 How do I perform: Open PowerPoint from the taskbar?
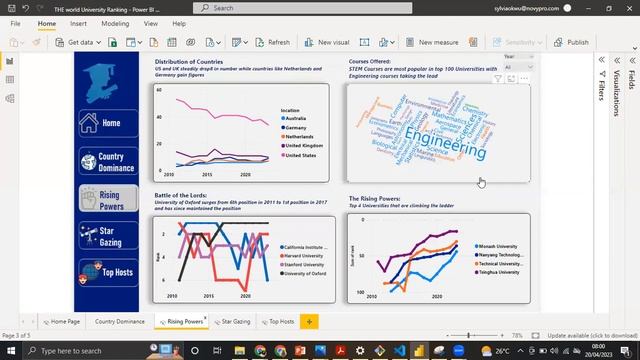(x=300, y=351)
